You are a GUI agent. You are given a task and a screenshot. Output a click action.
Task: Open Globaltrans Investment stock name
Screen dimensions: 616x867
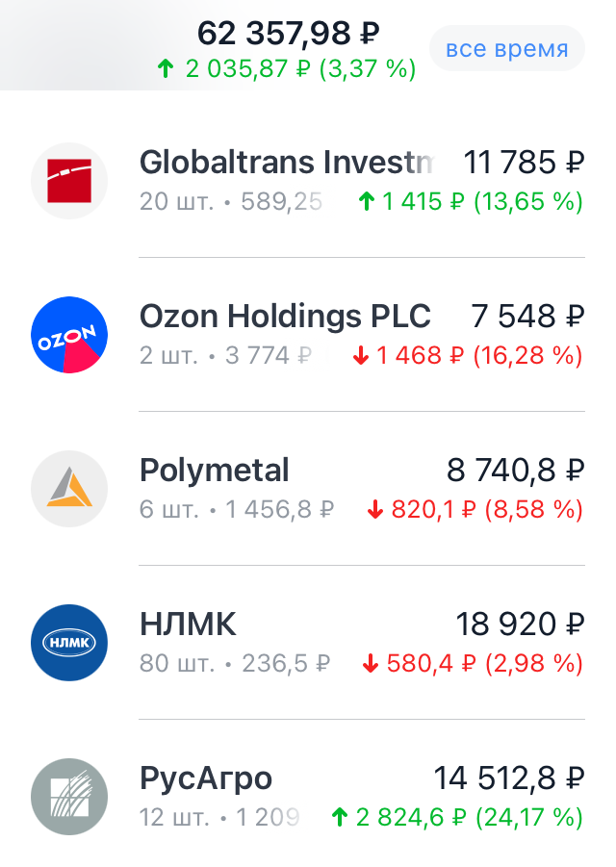tap(287, 163)
